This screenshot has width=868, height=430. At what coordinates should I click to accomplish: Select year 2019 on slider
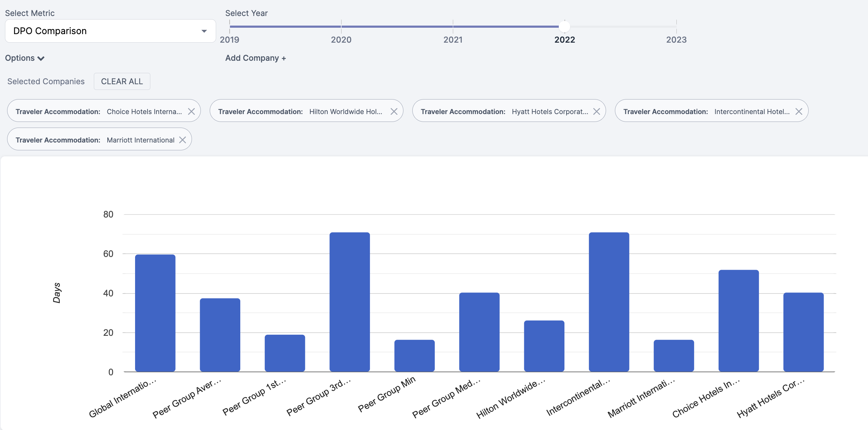click(230, 27)
